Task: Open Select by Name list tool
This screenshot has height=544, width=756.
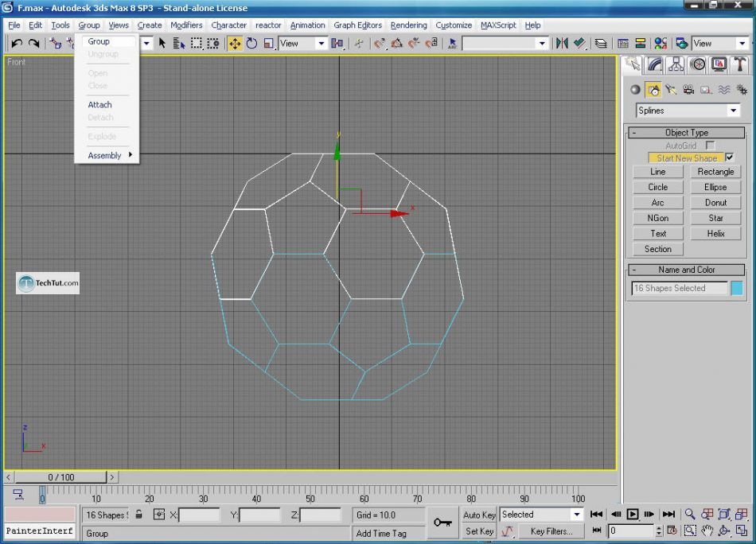Action: click(x=179, y=44)
